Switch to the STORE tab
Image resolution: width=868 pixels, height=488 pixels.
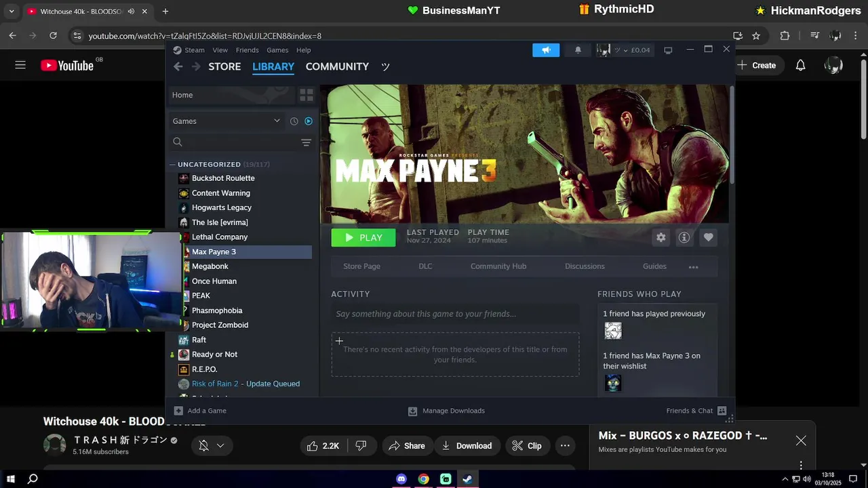(224, 66)
